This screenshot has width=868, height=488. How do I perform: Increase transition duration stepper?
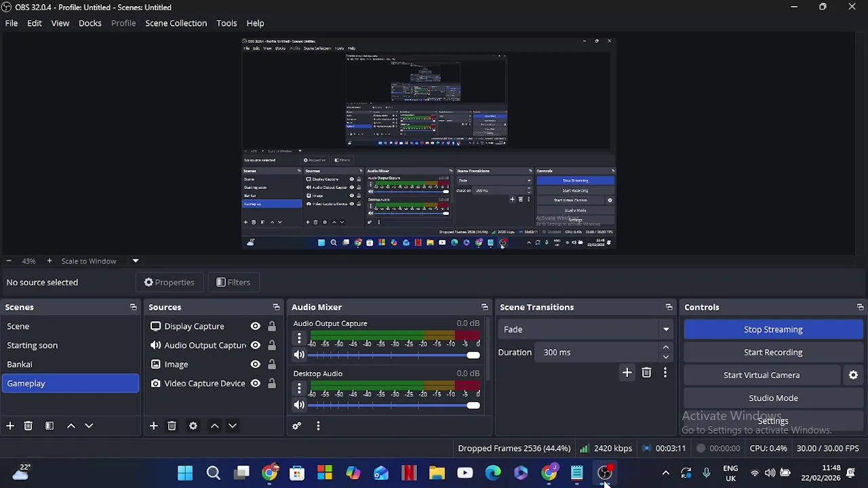[666, 347]
